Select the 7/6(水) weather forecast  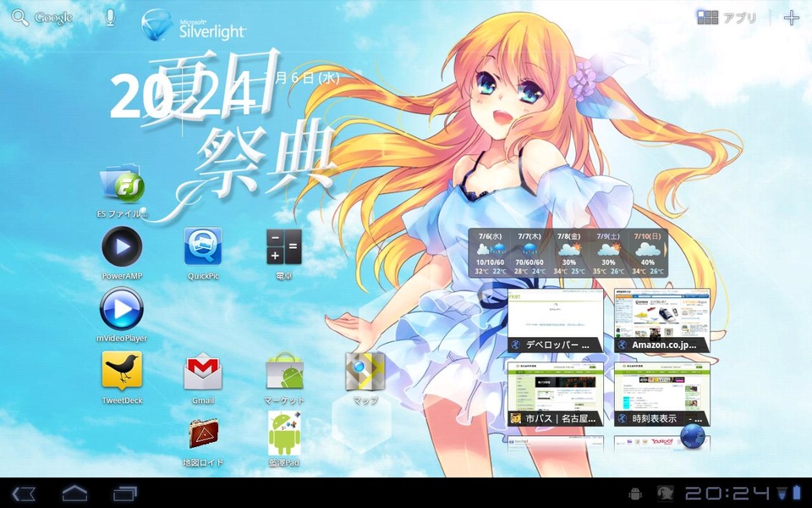coord(490,253)
